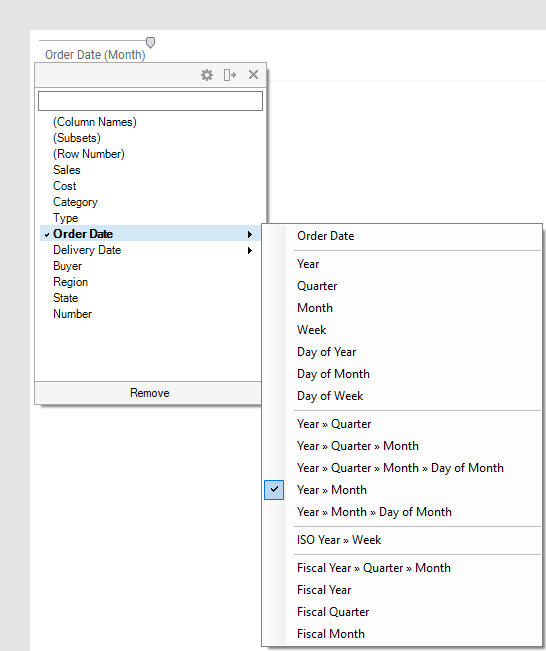Select the checked Order Date column
The height and width of the screenshot is (651, 546).
pos(150,234)
